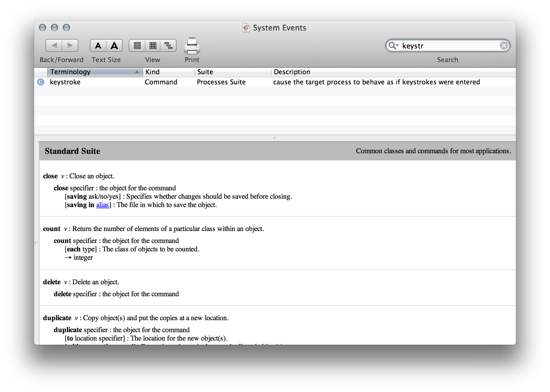Click the System Events document icon in title

[x=246, y=28]
